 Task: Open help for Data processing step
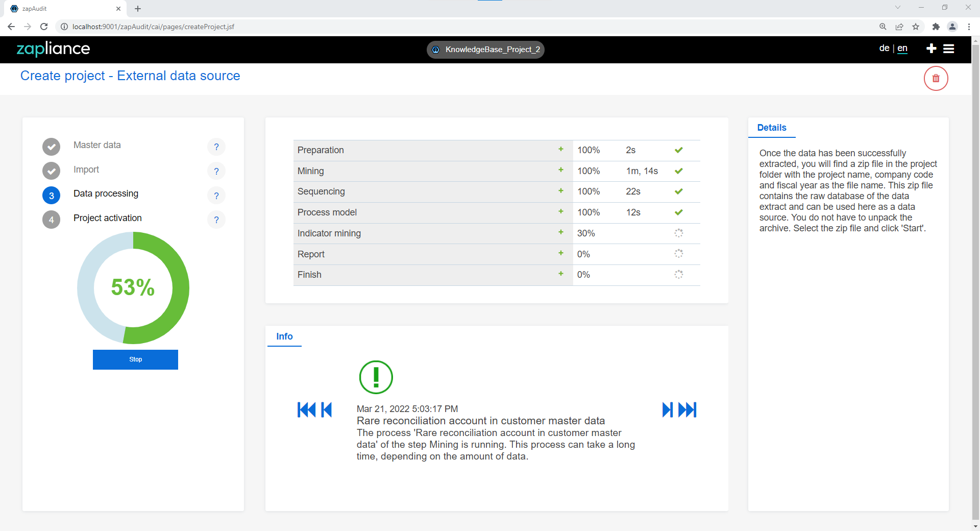tap(216, 196)
